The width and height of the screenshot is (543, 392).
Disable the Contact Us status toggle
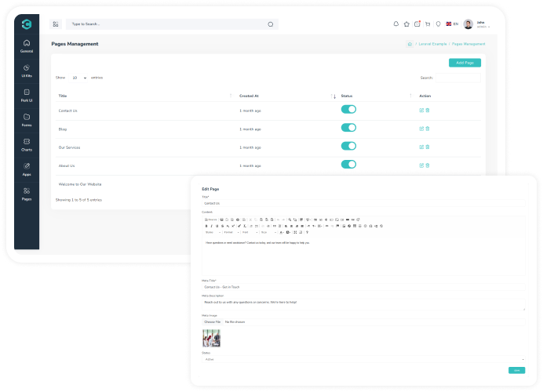tap(348, 109)
